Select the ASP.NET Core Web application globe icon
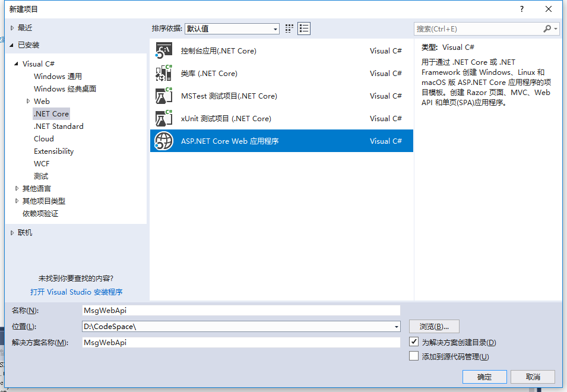 tap(163, 141)
